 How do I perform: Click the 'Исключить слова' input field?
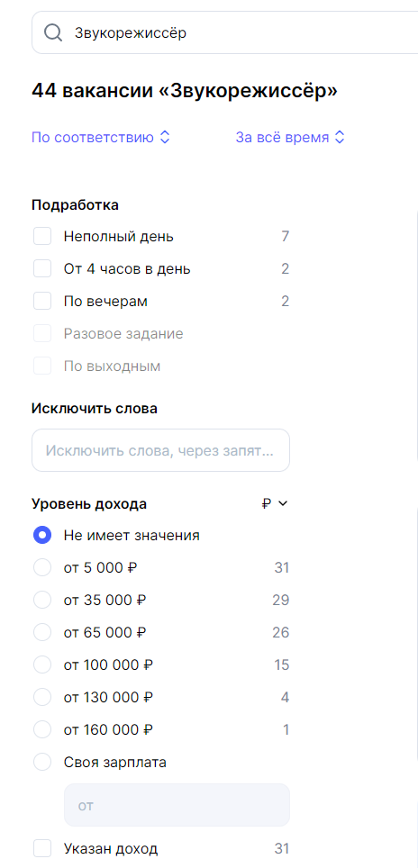[x=160, y=450]
